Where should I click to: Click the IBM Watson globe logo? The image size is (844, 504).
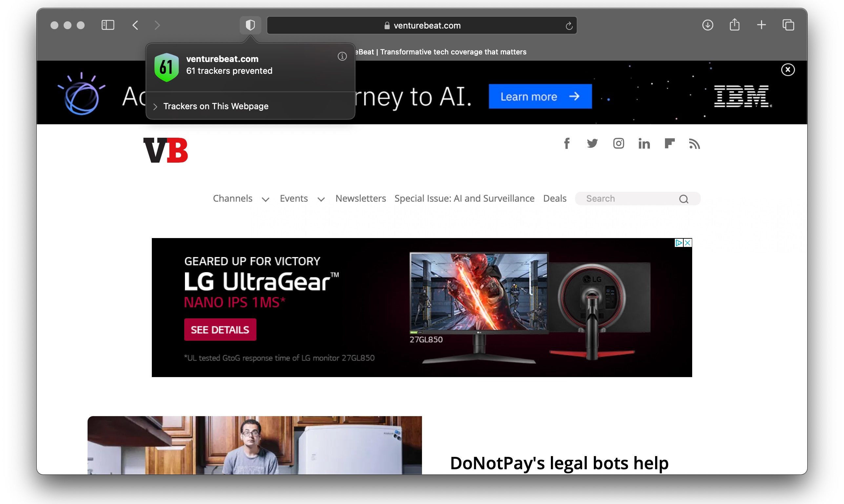pyautogui.click(x=82, y=93)
